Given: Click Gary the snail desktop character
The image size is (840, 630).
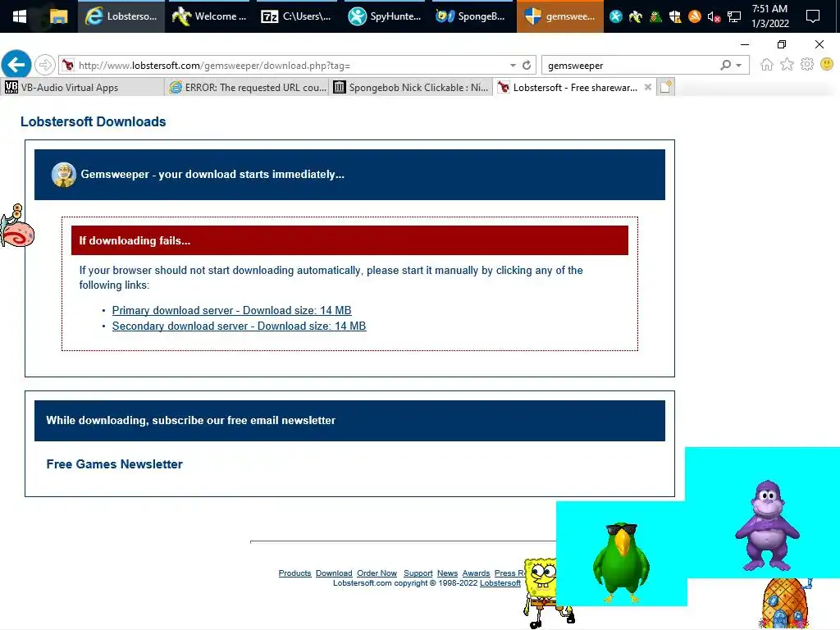Looking at the screenshot, I should tap(17, 226).
